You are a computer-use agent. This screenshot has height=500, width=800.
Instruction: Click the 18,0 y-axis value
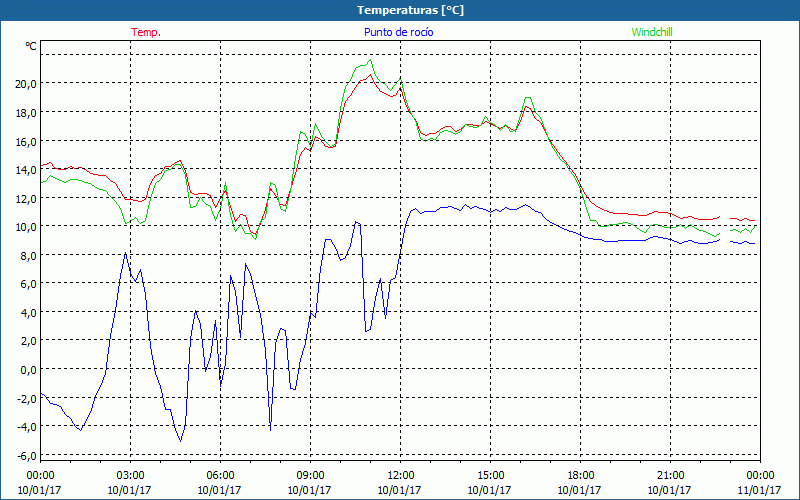coord(26,113)
